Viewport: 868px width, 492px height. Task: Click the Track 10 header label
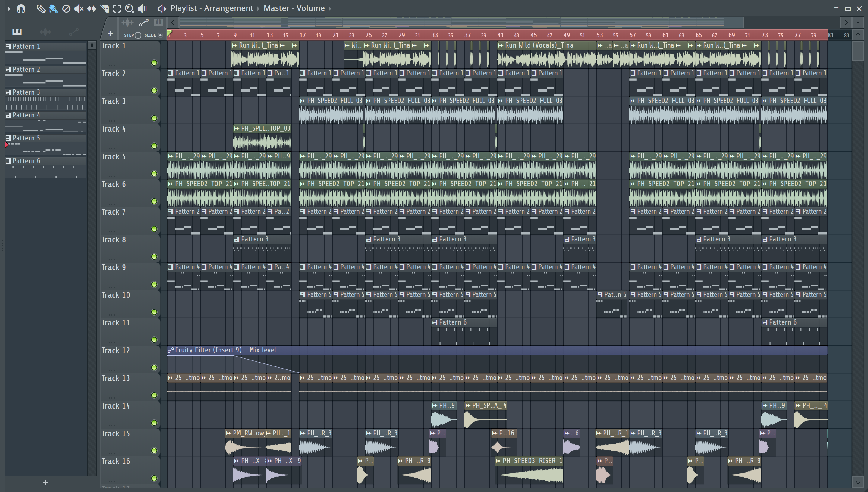116,295
